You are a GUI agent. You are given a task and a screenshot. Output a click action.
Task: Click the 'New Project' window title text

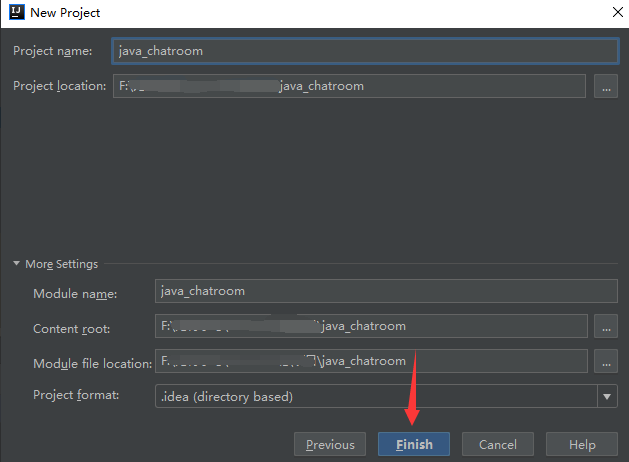(65, 13)
